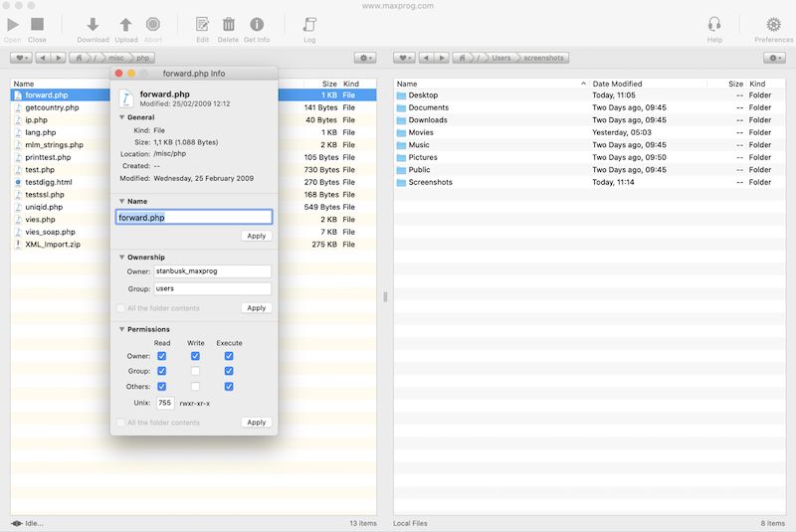Open the Log viewer icon
Image resolution: width=796 pixels, height=532 pixels.
pos(309,25)
